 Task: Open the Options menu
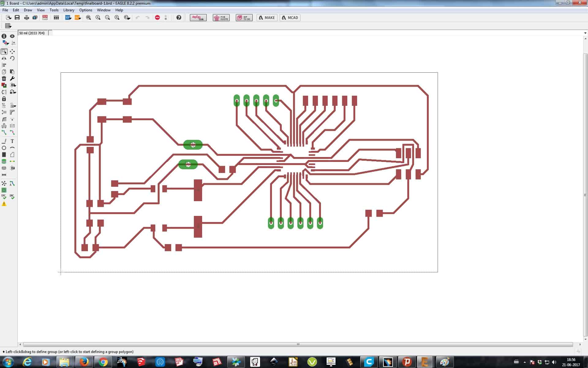(x=86, y=10)
